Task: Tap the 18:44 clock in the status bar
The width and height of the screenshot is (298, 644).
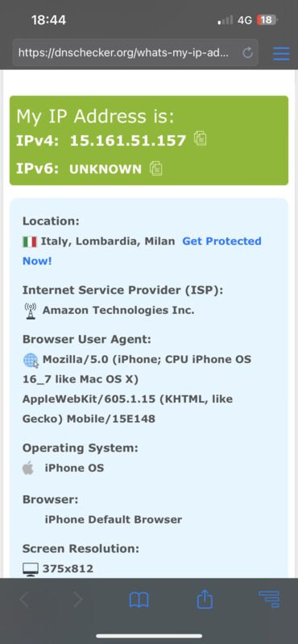Action: 48,19
